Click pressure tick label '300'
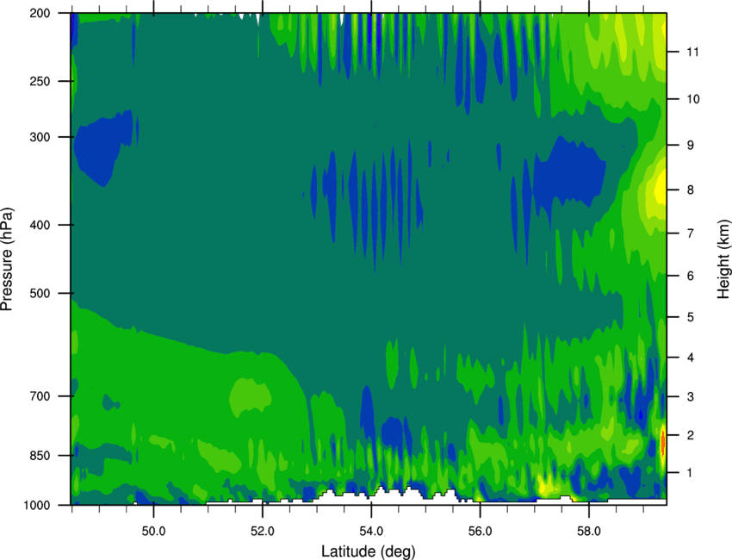The height and width of the screenshot is (560, 732). (x=40, y=137)
